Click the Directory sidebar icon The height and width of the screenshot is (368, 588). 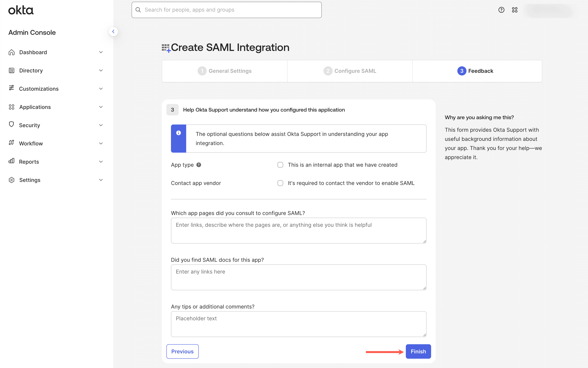11,70
